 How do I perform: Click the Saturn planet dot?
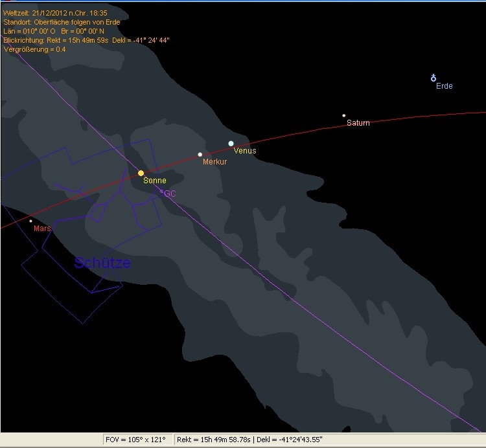(344, 115)
